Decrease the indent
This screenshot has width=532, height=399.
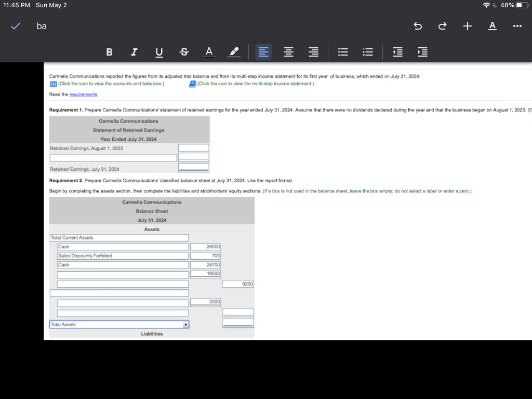point(397,52)
